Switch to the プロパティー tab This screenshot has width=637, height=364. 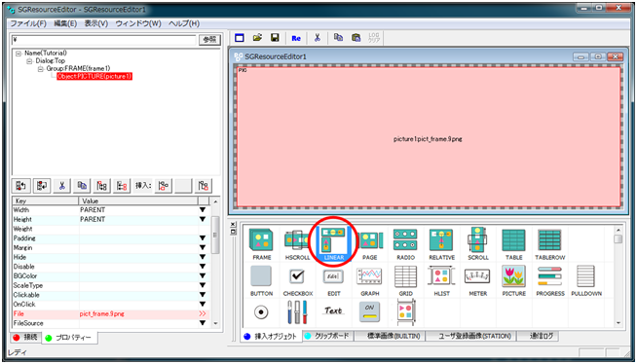click(x=69, y=338)
